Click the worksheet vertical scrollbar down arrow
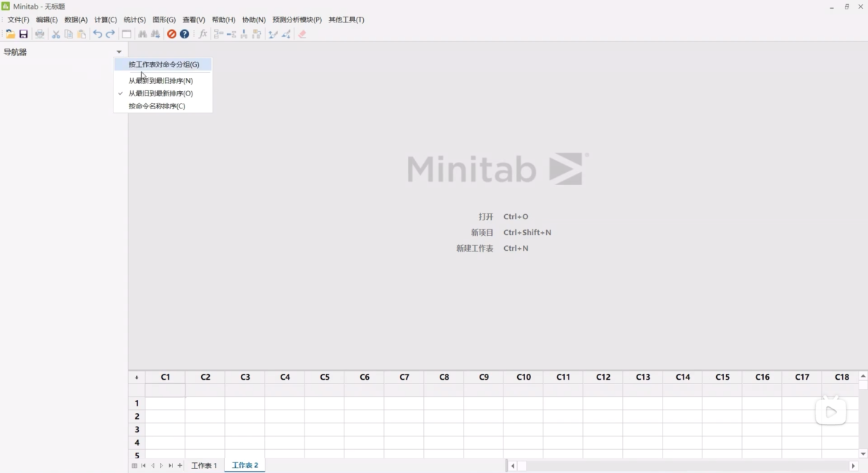The width and height of the screenshot is (868, 473). (x=863, y=453)
